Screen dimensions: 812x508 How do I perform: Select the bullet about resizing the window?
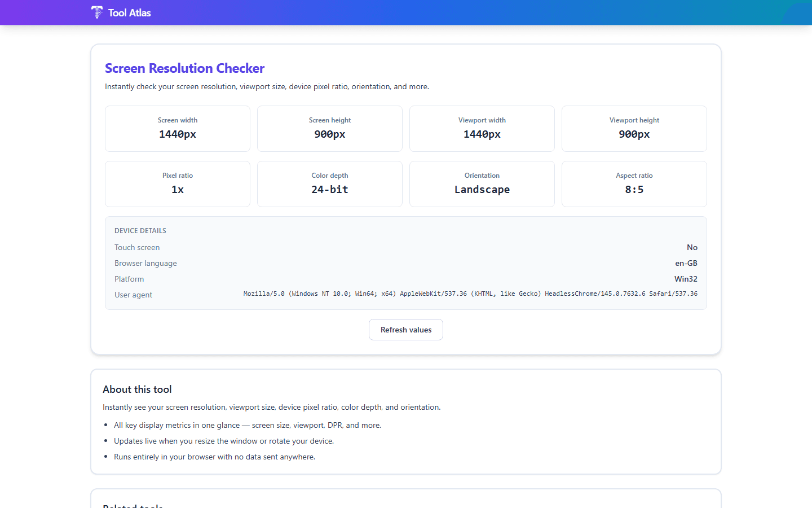pyautogui.click(x=224, y=441)
